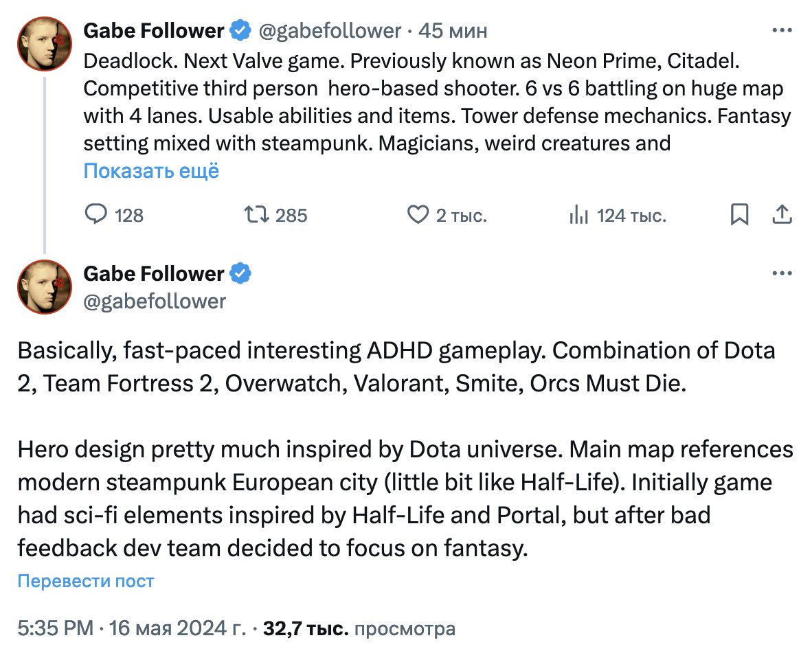Repost the tweet with 285 reposts
The height and width of the screenshot is (651, 812).
pos(256,214)
